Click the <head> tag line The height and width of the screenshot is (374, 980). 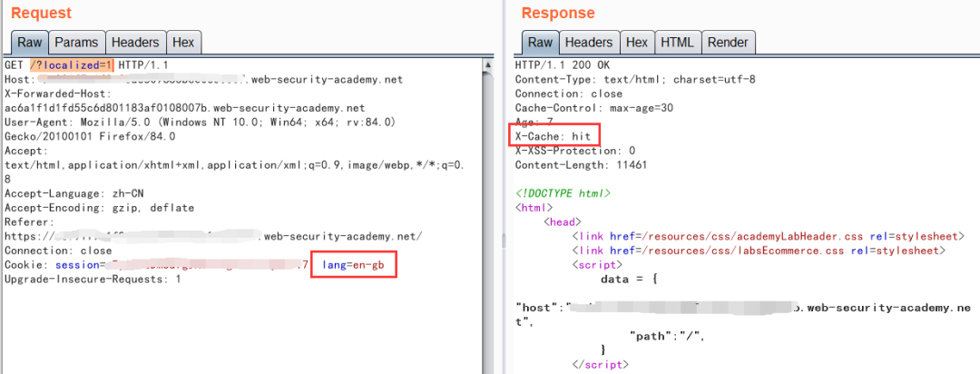[563, 222]
